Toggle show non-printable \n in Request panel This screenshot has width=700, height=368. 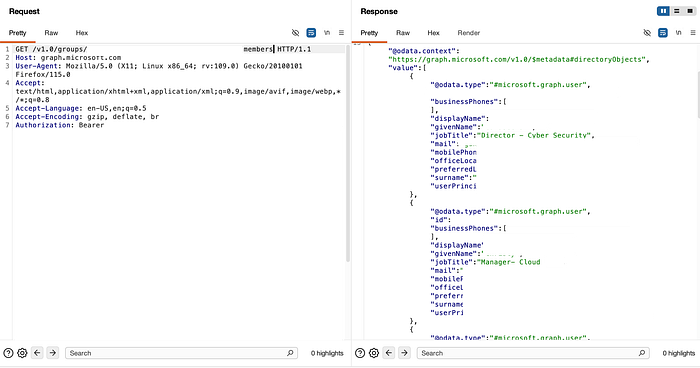(x=327, y=33)
